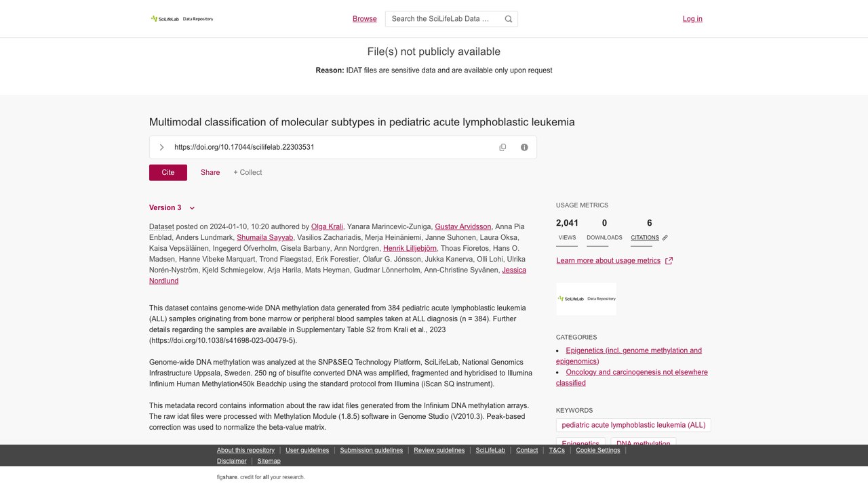Open Cookie Settings in footer
The width and height of the screenshot is (868, 488).
(598, 450)
